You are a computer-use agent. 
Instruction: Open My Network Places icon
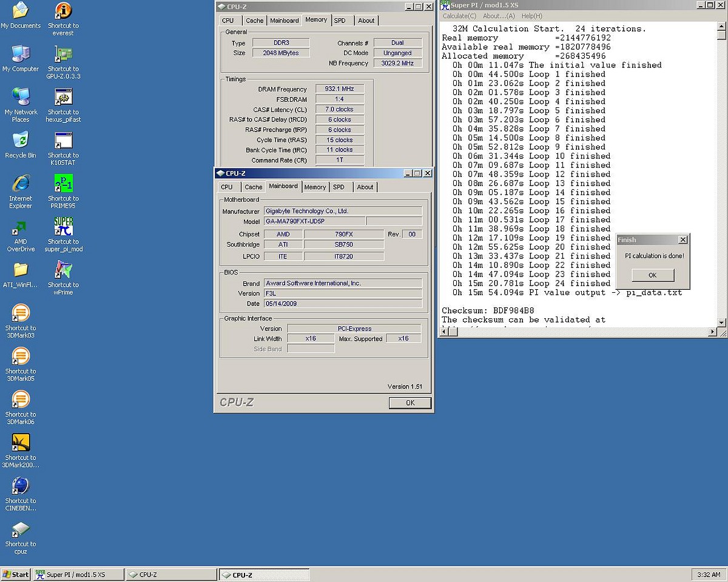click(x=21, y=97)
